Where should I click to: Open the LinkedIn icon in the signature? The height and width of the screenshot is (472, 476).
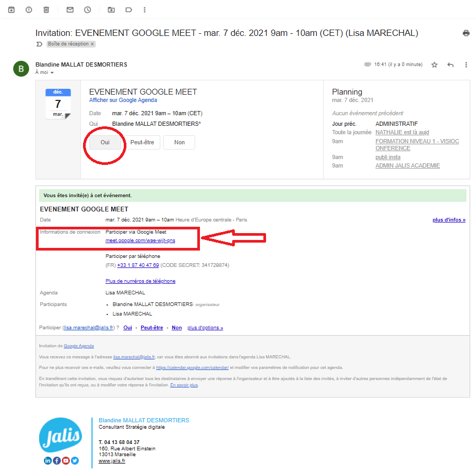[48, 460]
